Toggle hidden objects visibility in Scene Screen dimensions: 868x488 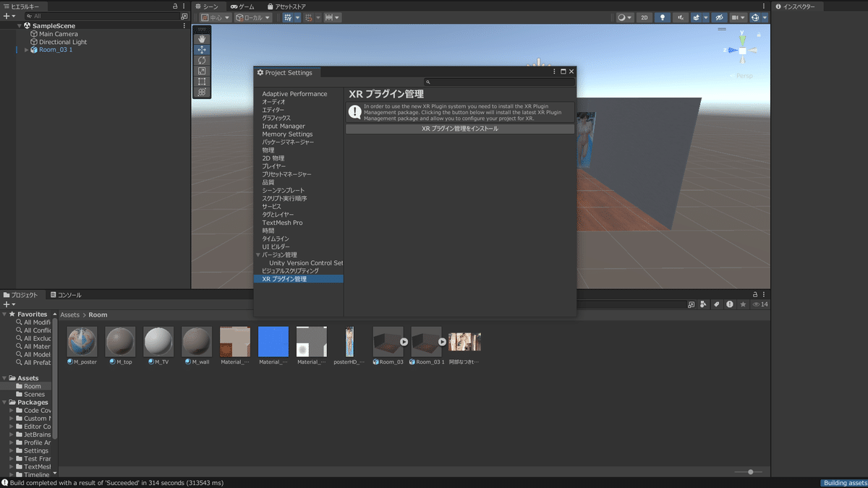[719, 17]
